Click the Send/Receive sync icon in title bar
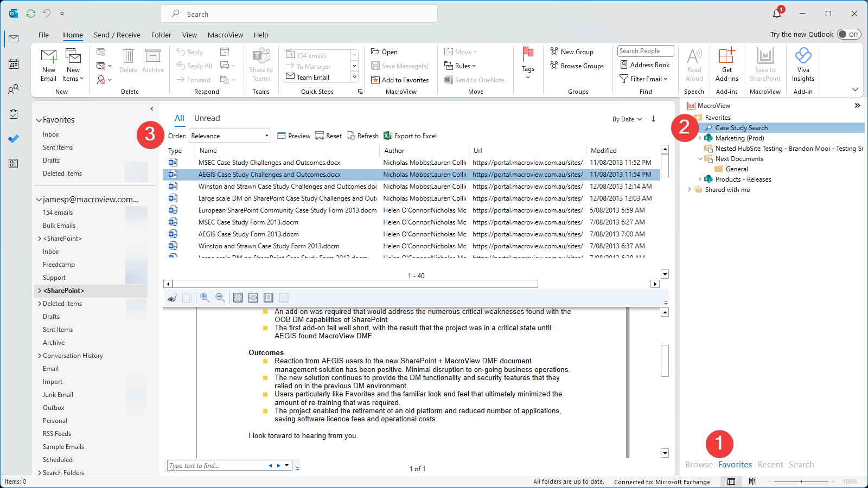Screen dimensions: 868x488 click(31, 14)
